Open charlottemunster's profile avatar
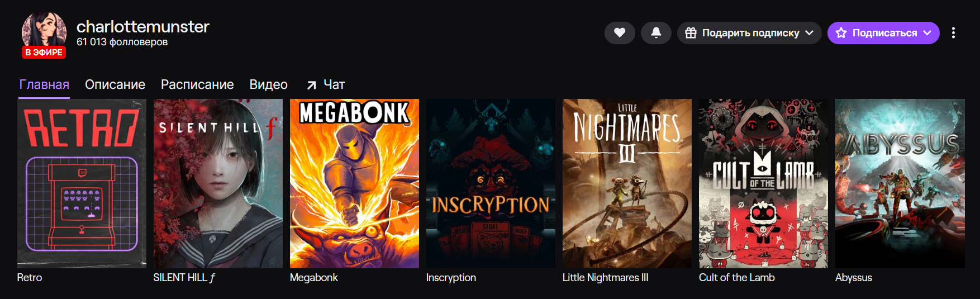980x299 pixels. (44, 31)
